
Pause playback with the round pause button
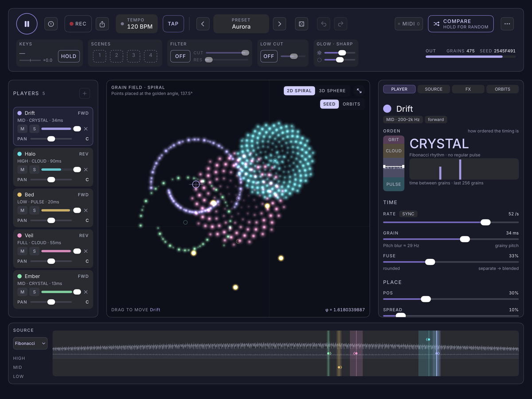[27, 24]
